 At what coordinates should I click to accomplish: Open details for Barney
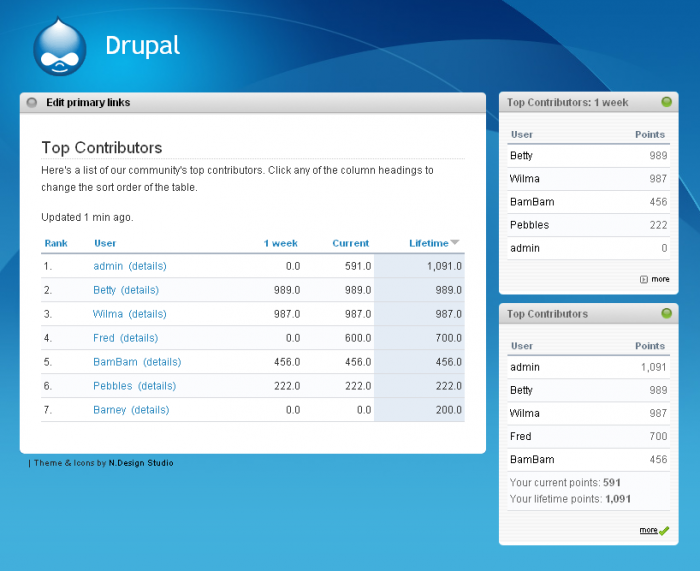(150, 410)
